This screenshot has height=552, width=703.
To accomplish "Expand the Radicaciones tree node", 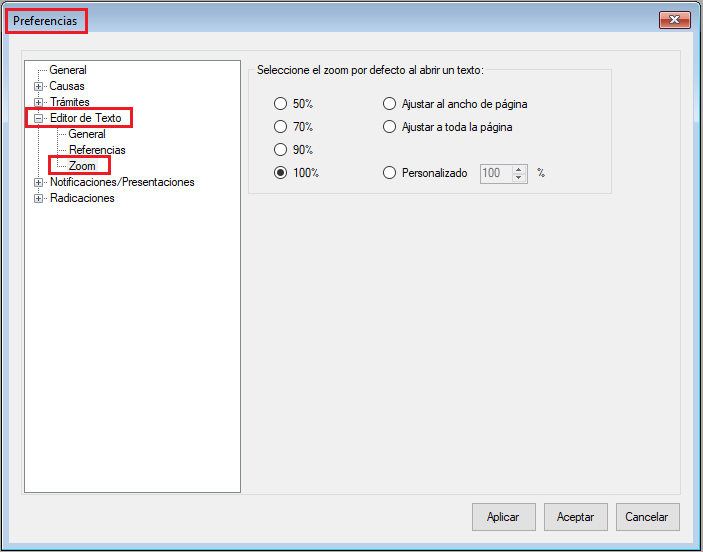I will click(39, 199).
